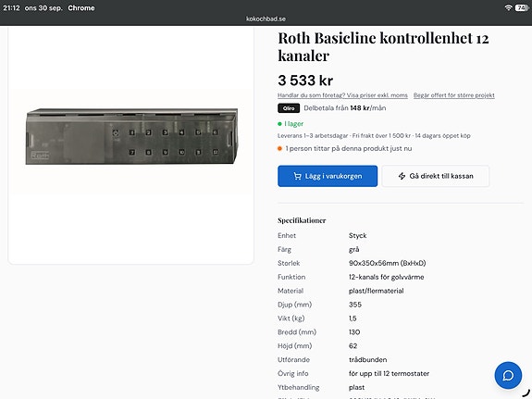Select Funktion value 12-kanals för golvvärme
This screenshot has height=399, width=532.
[x=387, y=277]
